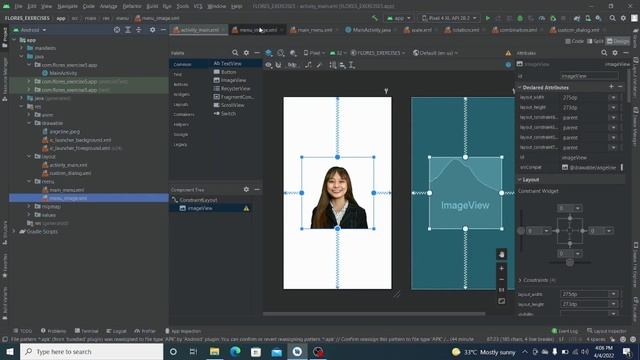Expand the manifests folder
The width and height of the screenshot is (640, 360).
[x=22, y=48]
